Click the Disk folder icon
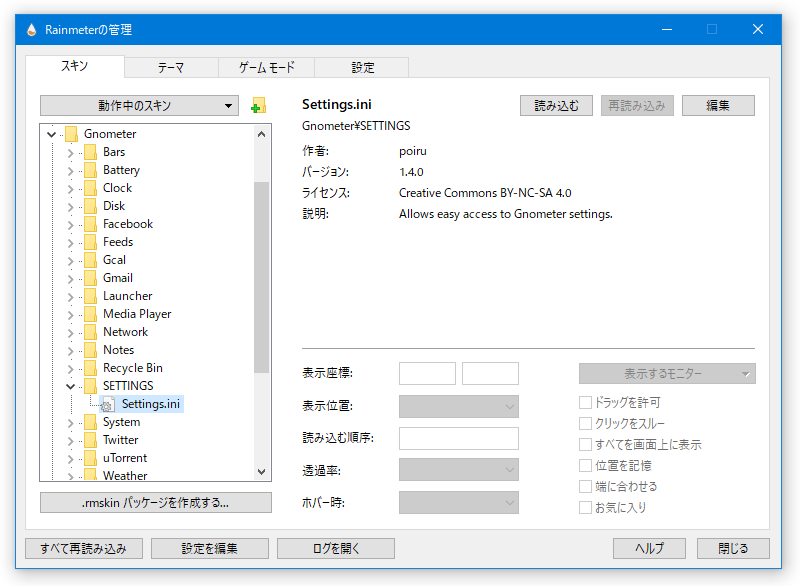Viewport: 800px width, 586px height. pyautogui.click(x=90, y=206)
